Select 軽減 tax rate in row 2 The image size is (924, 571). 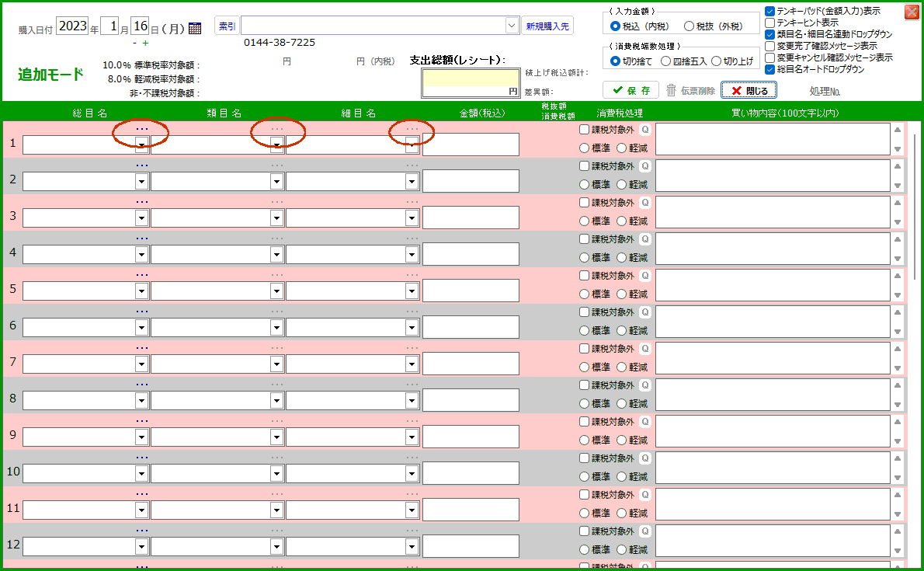[621, 185]
